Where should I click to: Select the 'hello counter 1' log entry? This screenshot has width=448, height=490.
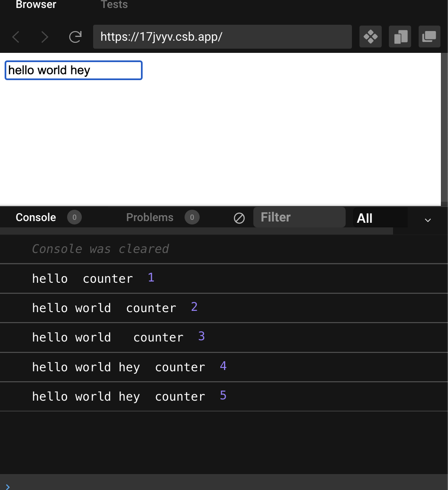click(224, 279)
